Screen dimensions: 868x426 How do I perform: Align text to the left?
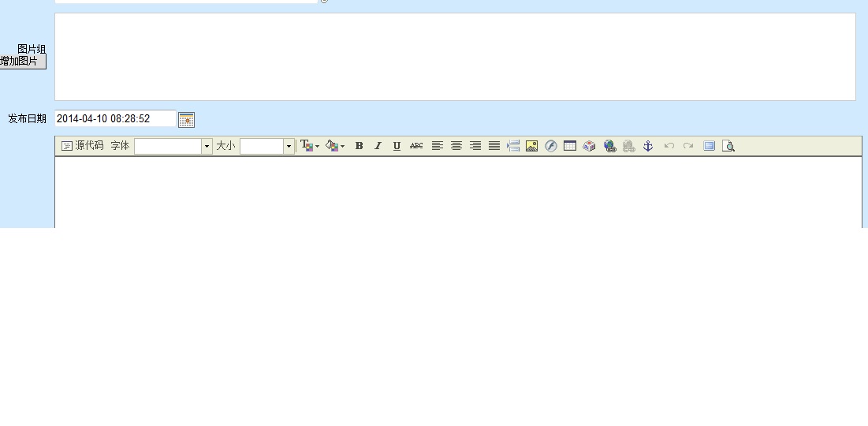[437, 146]
